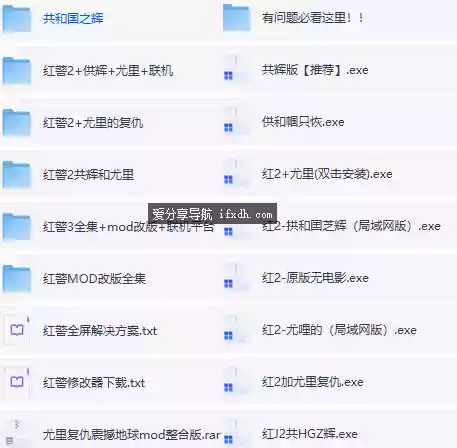Select 红2-尤哩的（局域网版）.exe filename
Screen dimensions: 457x448
point(339,330)
